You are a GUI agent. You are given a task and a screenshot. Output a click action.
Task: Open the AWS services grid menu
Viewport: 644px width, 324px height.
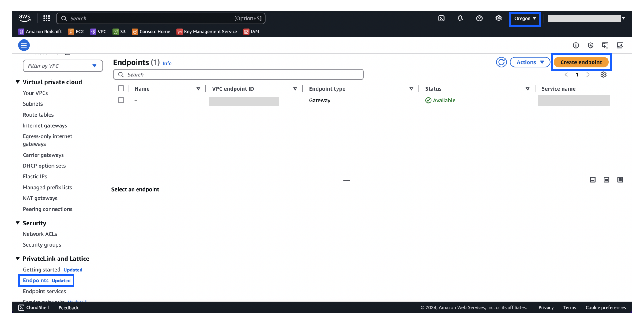point(46,18)
